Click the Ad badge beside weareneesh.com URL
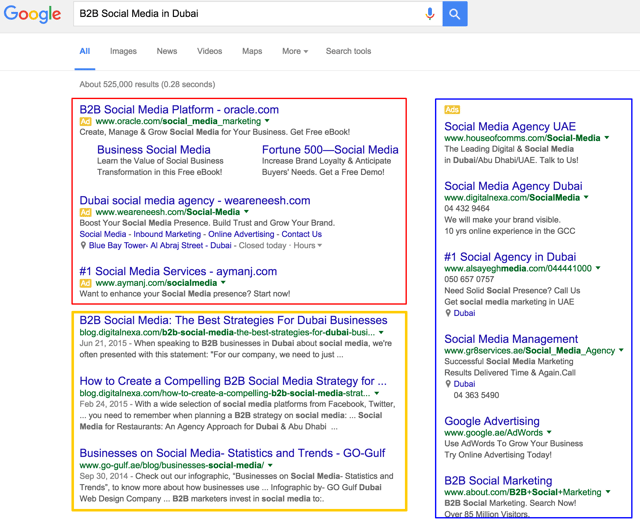 coord(85,212)
